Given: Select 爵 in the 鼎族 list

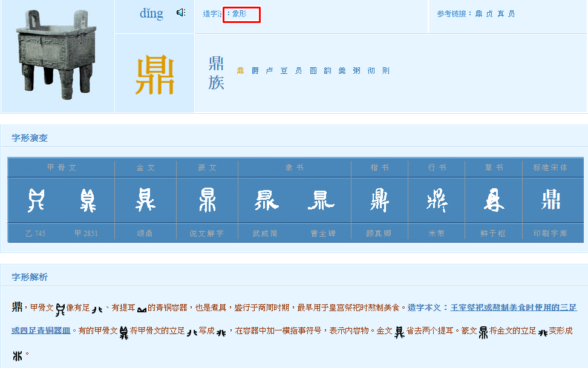Looking at the screenshot, I should coord(255,71).
